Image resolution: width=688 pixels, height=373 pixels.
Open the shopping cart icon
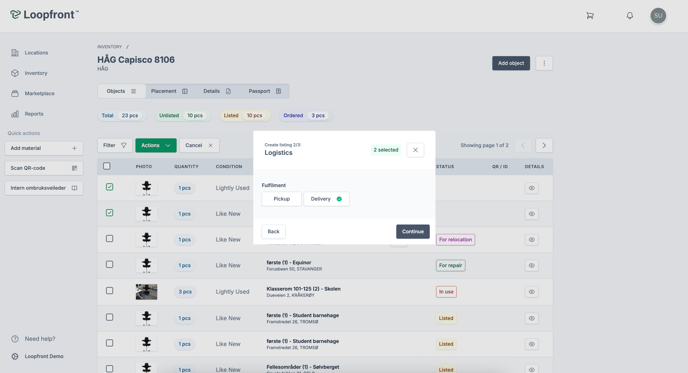590,16
